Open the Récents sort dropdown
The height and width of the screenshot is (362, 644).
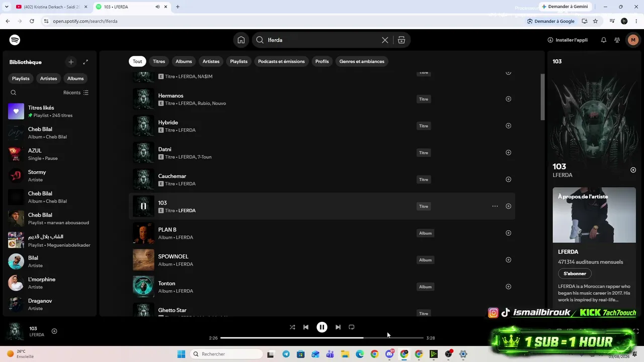pyautogui.click(x=75, y=93)
